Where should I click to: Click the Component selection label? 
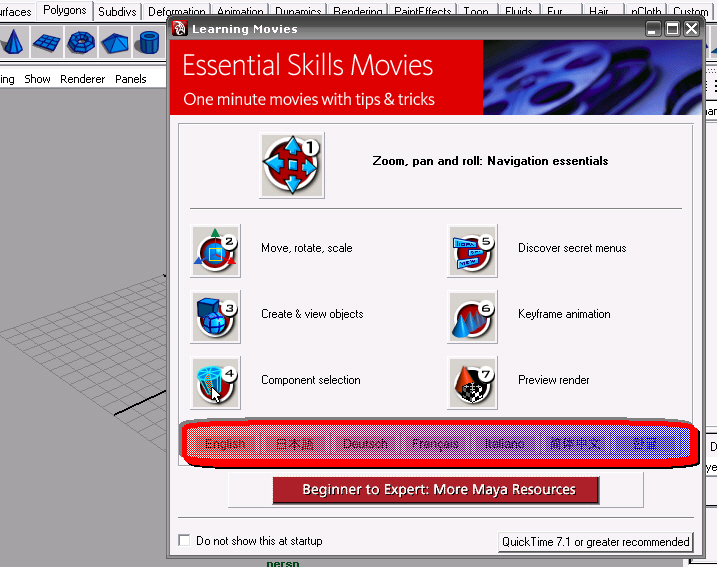310,380
